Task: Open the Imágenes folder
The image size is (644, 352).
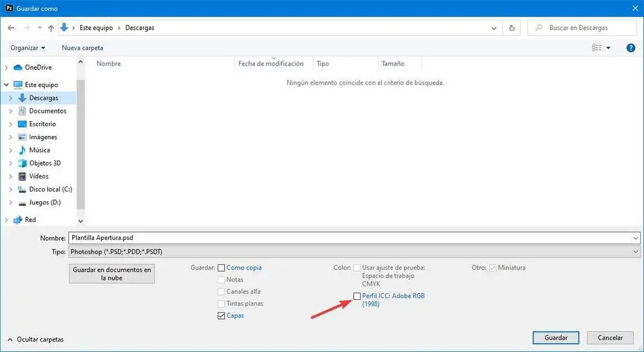Action: point(43,137)
